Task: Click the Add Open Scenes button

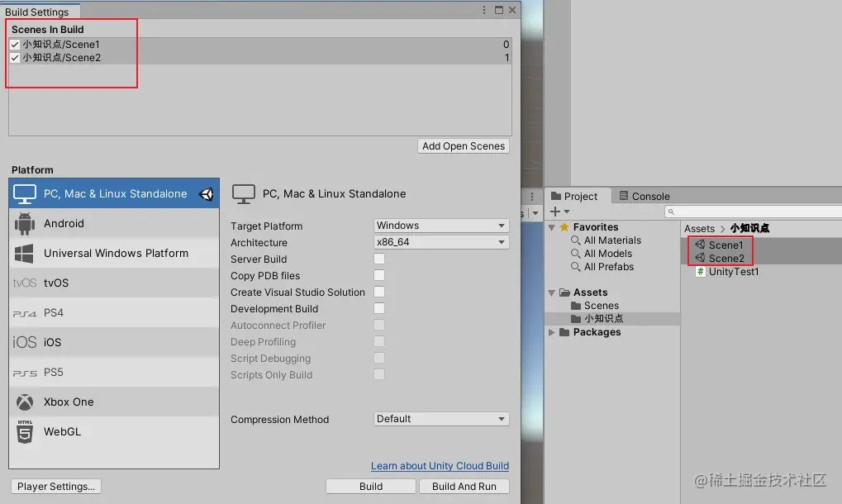Action: [x=464, y=146]
